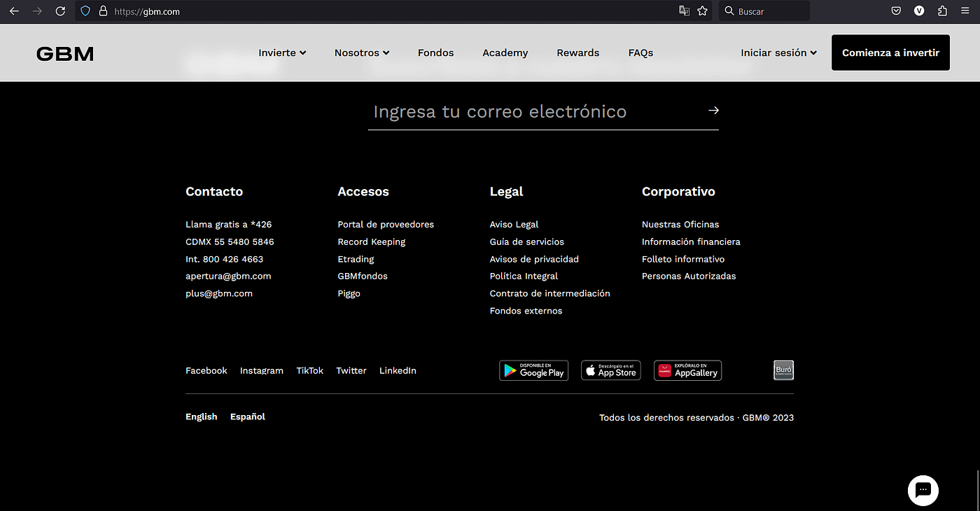Open Folleto informativo link
Image resolution: width=980 pixels, height=511 pixels.
tap(683, 259)
